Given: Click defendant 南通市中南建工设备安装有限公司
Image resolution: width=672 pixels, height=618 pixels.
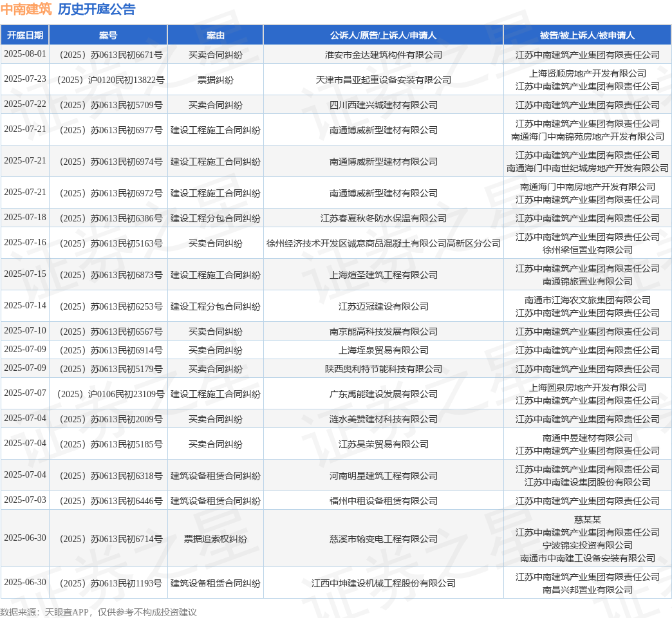Looking at the screenshot, I should 587,558.
